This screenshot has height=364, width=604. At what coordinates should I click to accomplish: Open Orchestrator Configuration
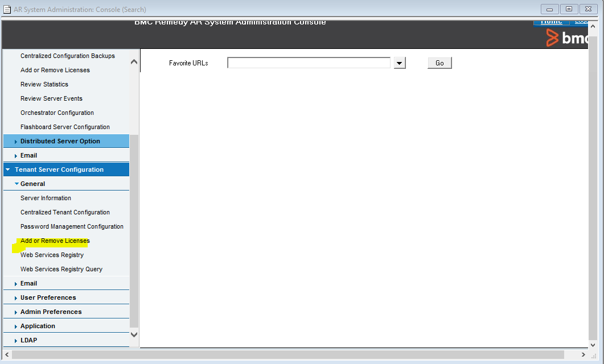57,113
